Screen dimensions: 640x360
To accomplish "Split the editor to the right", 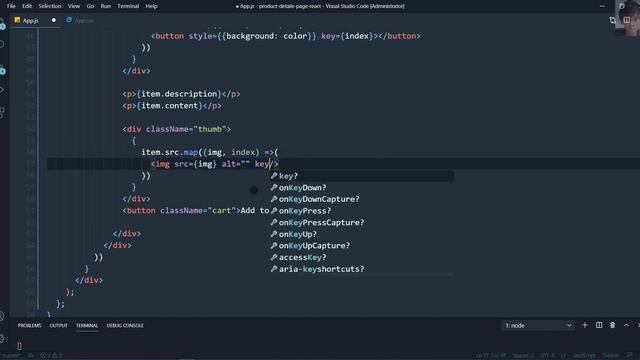I will click(627, 20).
